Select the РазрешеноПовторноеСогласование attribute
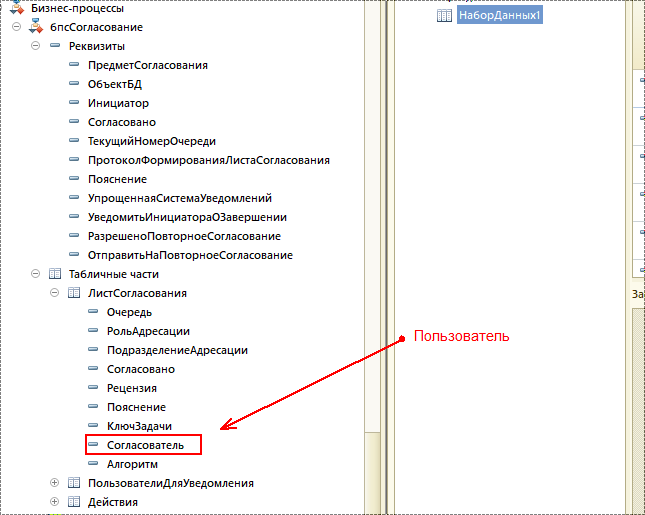Screen dimensions: 645x515 184,236
